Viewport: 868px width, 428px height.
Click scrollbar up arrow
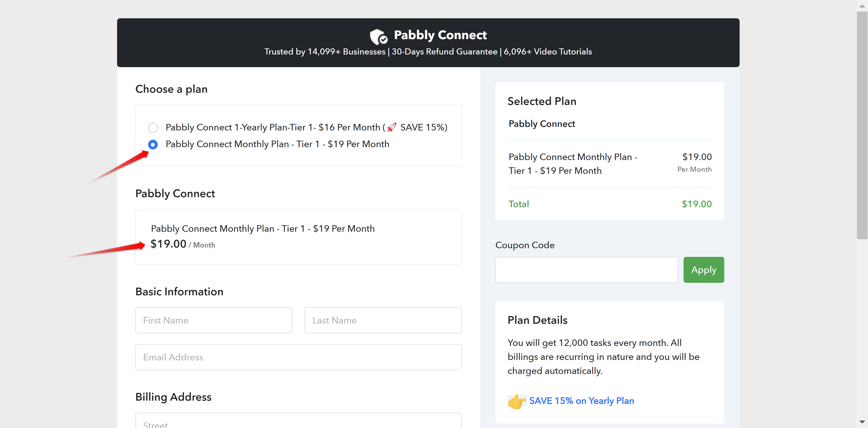tap(862, 6)
